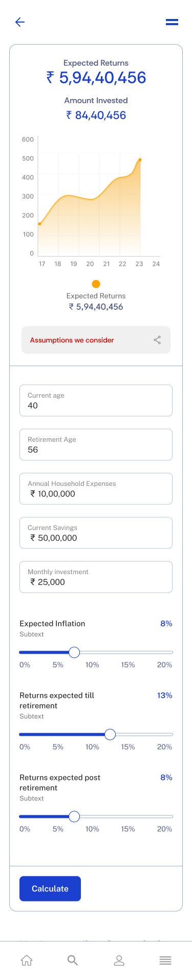Select the Retirement Age input
This screenshot has width=192, height=980.
[x=96, y=444]
